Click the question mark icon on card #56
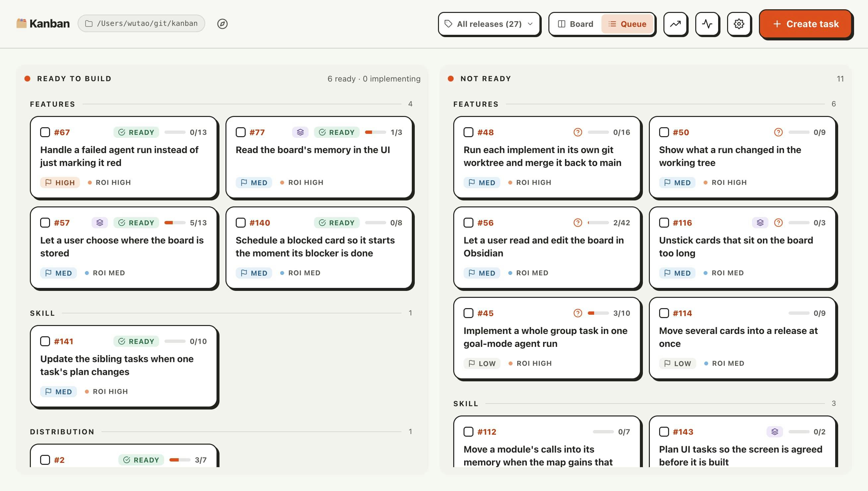The height and width of the screenshot is (491, 868). [x=578, y=223]
